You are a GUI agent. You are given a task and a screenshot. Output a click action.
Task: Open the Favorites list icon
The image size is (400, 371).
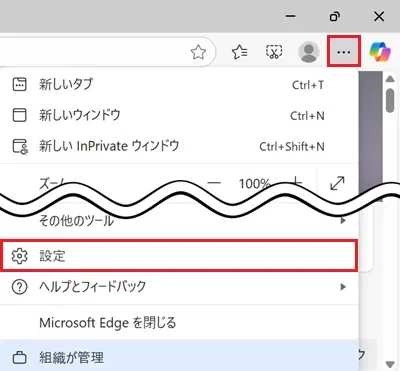pos(239,52)
